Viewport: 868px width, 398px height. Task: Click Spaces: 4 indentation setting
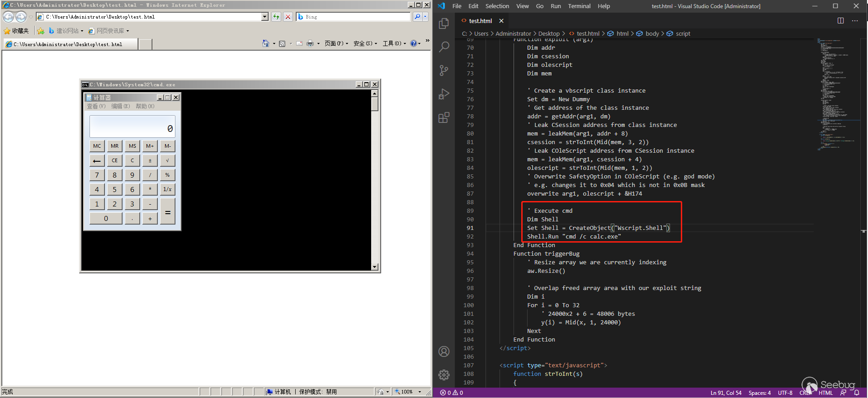click(x=759, y=393)
